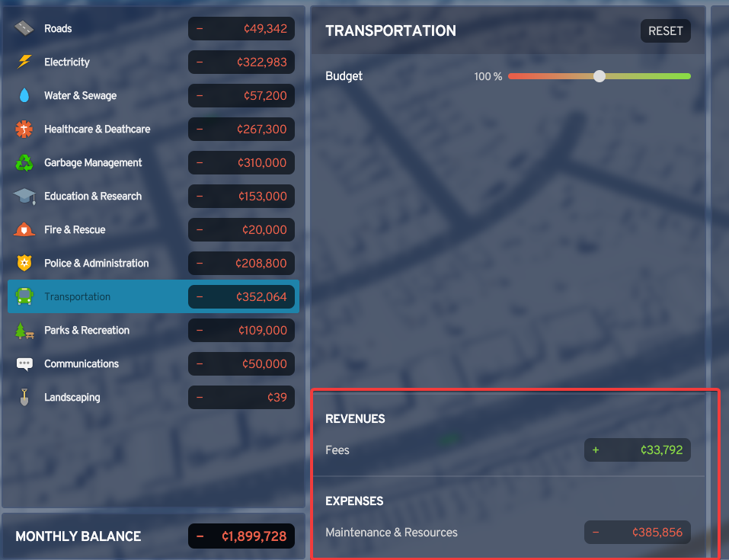Click the Fire & Rescue helmet icon
Screen dimensions: 729x560
click(x=24, y=230)
